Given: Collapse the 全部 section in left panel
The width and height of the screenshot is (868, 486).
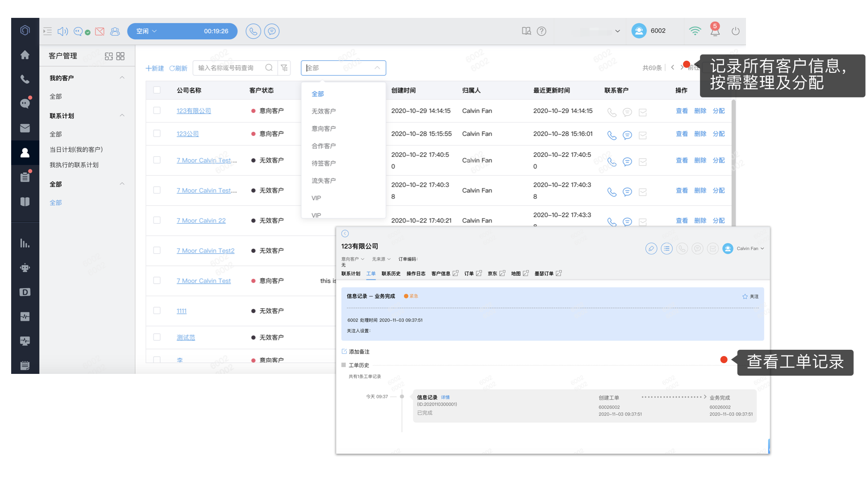Looking at the screenshot, I should tap(122, 184).
